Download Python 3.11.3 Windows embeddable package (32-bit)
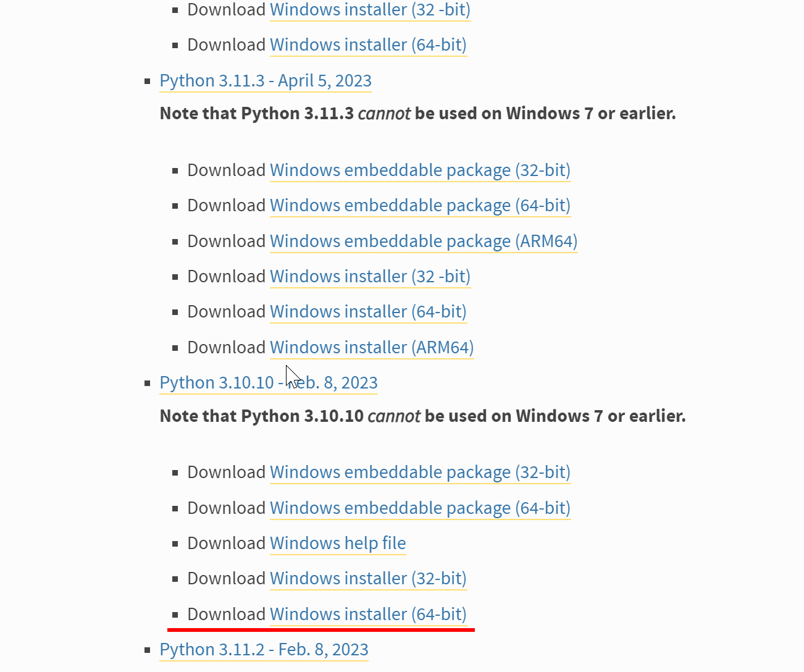 [x=420, y=170]
